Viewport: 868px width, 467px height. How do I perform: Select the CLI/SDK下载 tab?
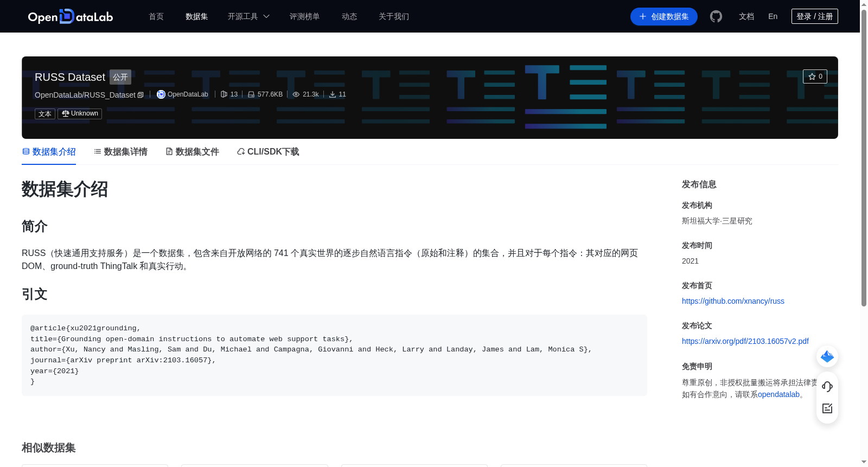[x=268, y=152]
